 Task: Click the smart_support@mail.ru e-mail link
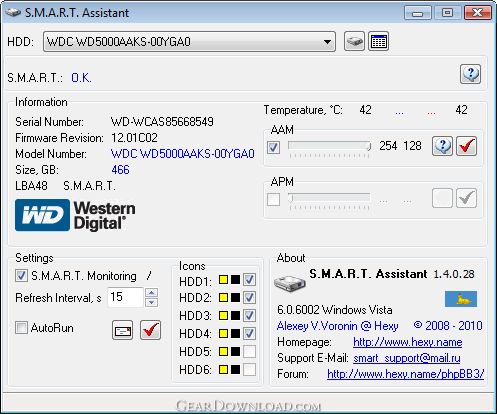[407, 358]
